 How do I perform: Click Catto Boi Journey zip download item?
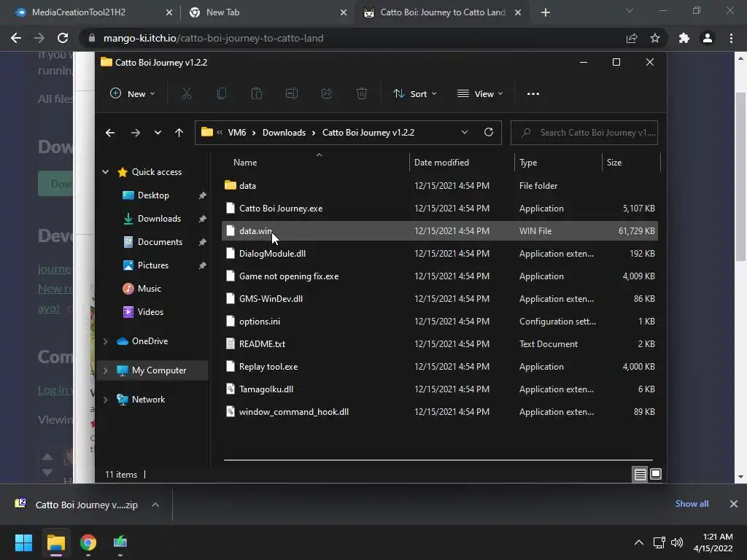coord(79,505)
